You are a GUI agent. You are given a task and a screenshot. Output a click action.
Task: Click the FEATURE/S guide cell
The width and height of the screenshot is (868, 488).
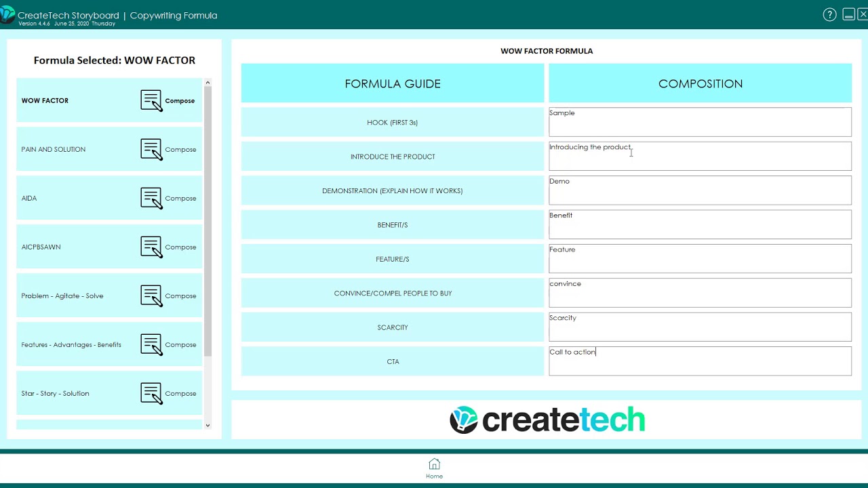[x=393, y=259]
